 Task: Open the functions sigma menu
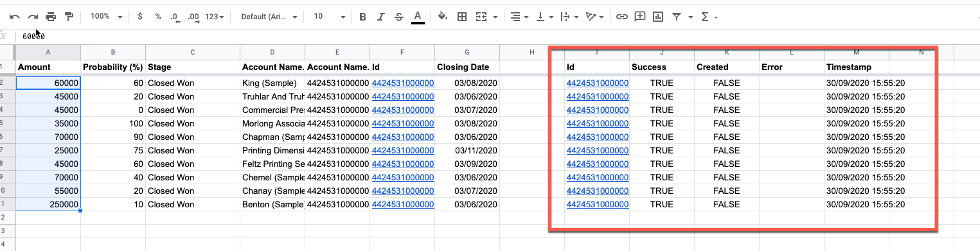pyautogui.click(x=708, y=17)
